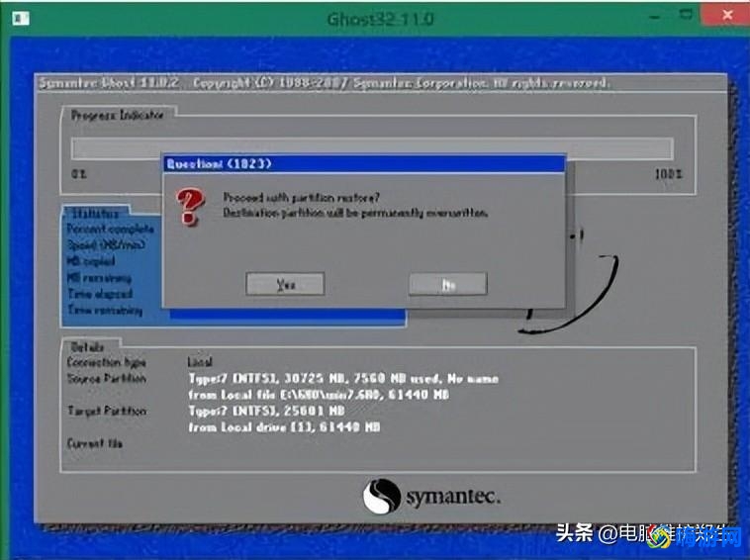This screenshot has width=750, height=560.
Task: Close the Ghost32 11.0 window
Action: tap(726, 15)
